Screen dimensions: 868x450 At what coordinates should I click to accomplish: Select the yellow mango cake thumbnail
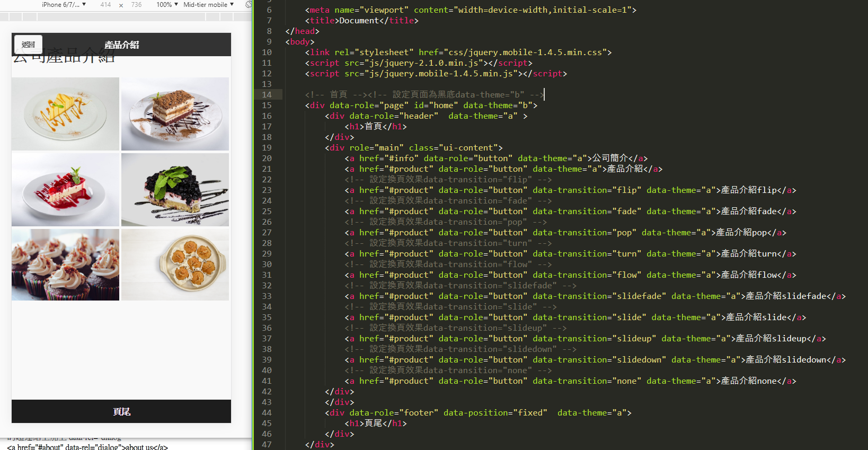click(x=66, y=114)
